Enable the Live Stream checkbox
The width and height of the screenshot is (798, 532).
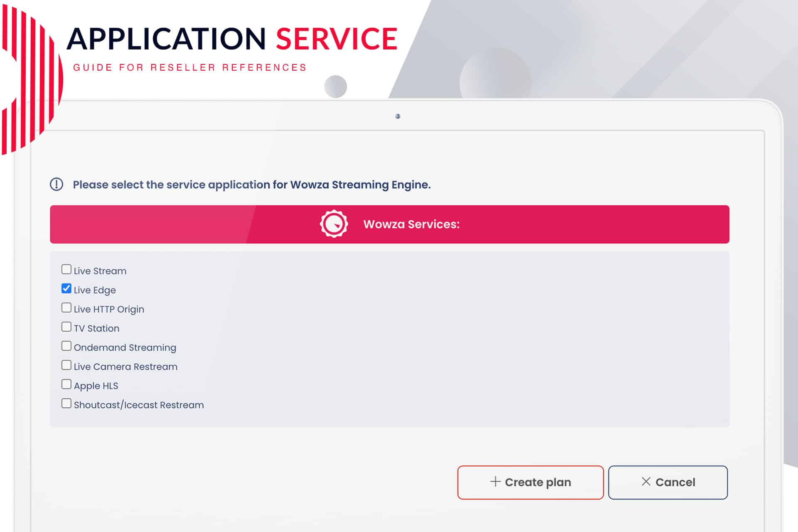tap(66, 269)
